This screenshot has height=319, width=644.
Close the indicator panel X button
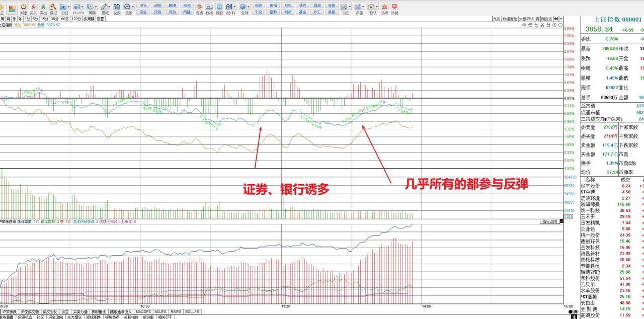coord(561,221)
